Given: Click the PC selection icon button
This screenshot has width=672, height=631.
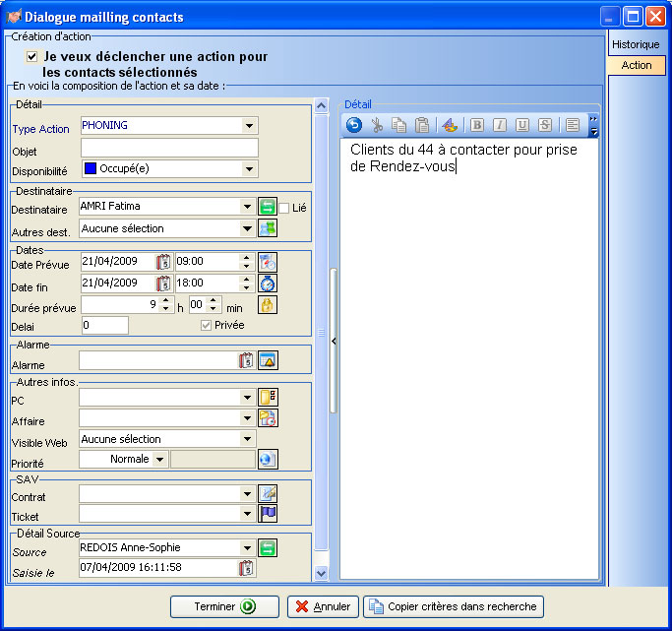Looking at the screenshot, I should pyautogui.click(x=268, y=397).
